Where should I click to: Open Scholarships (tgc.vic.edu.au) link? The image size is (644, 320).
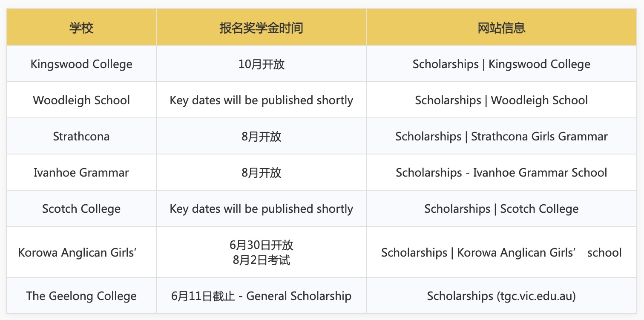[x=501, y=296]
